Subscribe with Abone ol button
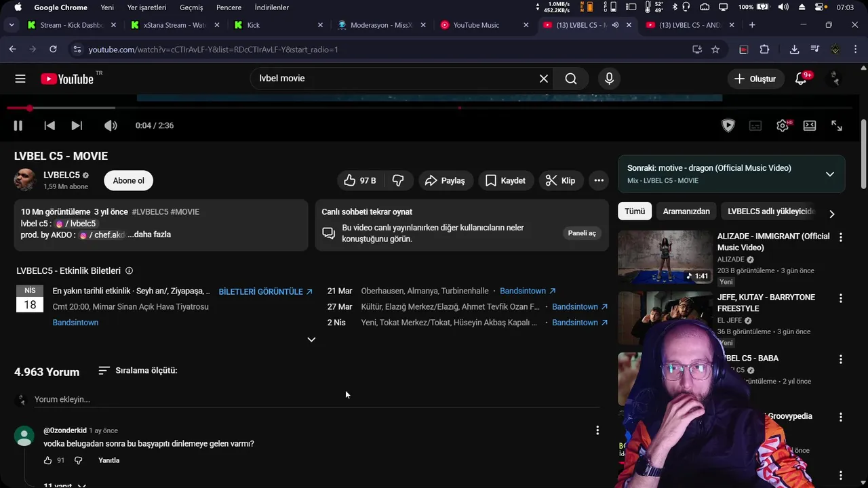 point(129,180)
